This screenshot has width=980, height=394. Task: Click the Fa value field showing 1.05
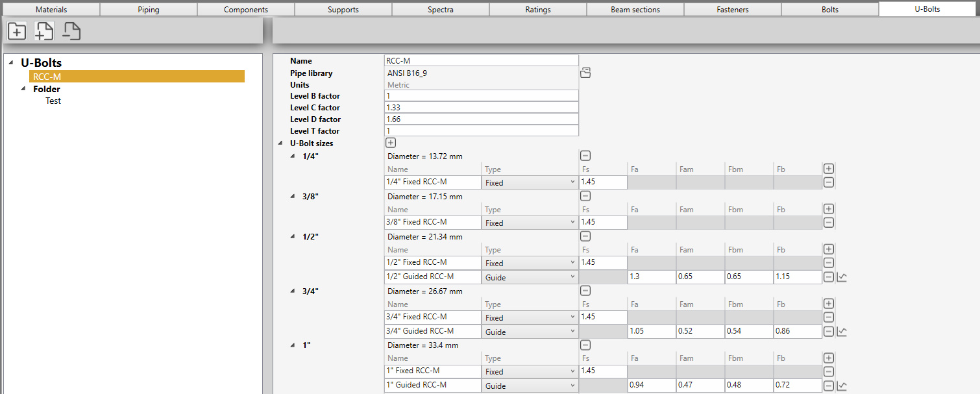pos(651,332)
